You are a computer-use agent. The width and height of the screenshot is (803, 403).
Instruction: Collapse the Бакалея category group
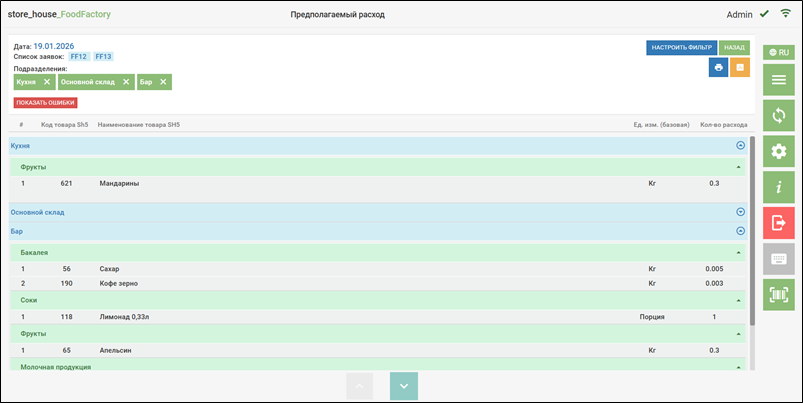tap(738, 253)
